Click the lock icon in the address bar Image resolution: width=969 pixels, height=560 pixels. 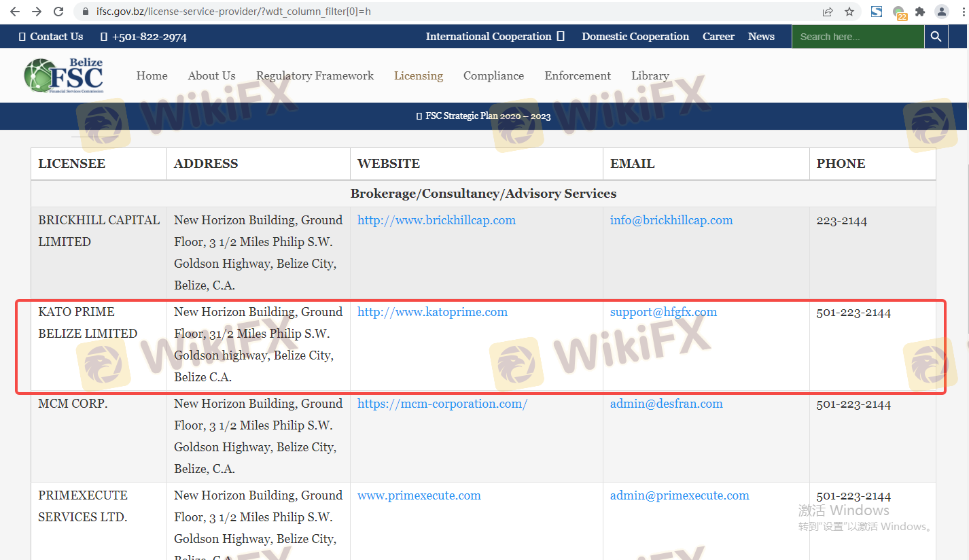click(x=86, y=12)
